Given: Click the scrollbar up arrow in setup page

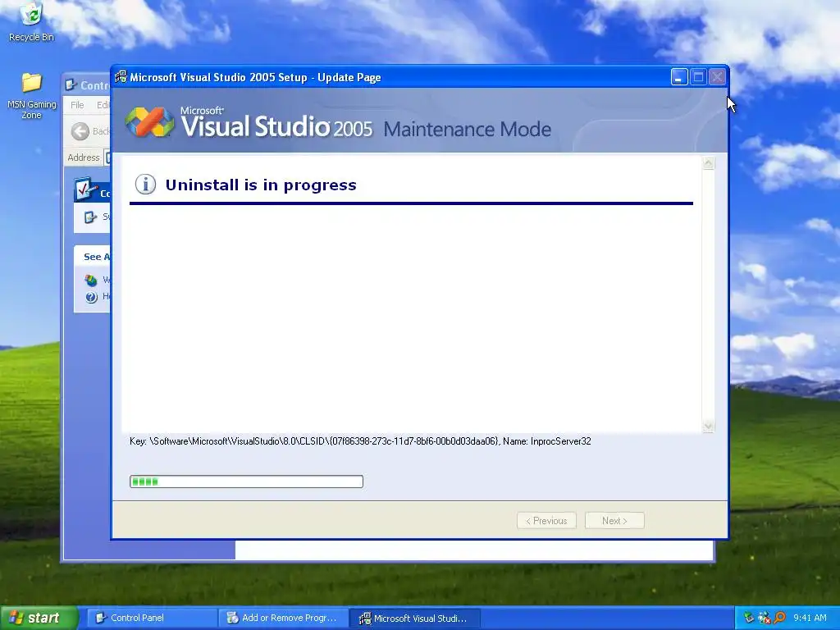Looking at the screenshot, I should coord(708,163).
